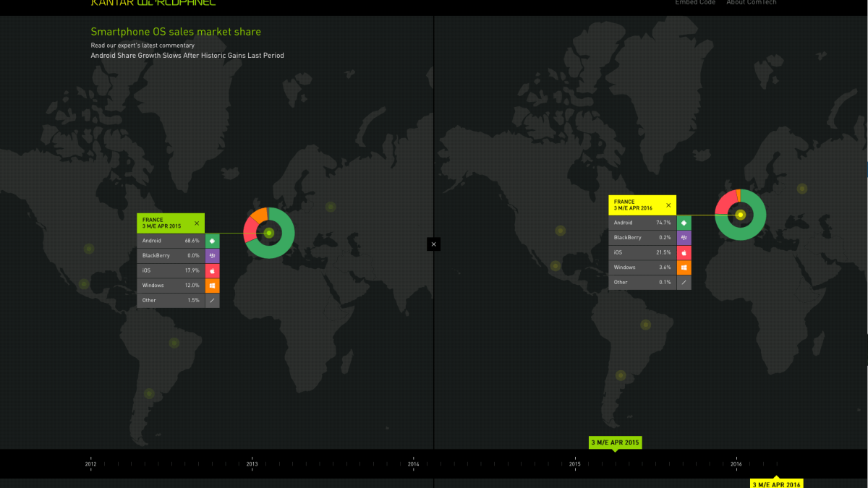The width and height of the screenshot is (868, 488).
Task: Select the yellow 3 M/E APR 2016 timeline marker
Action: [x=776, y=484]
